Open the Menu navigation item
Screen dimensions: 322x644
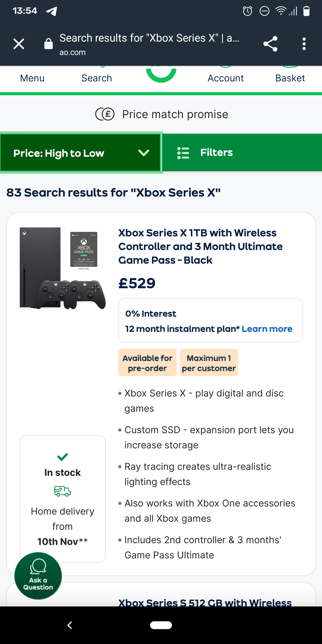(32, 78)
